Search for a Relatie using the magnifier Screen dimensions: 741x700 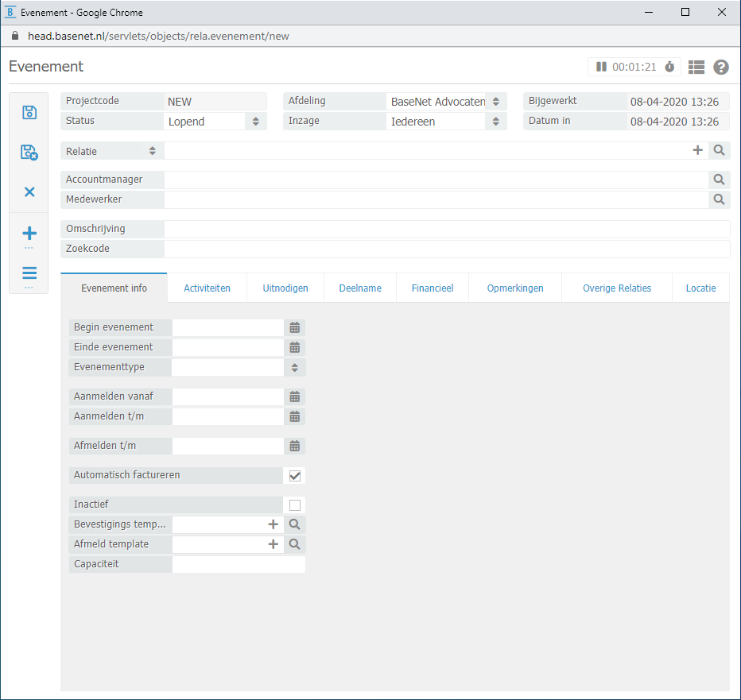point(720,151)
